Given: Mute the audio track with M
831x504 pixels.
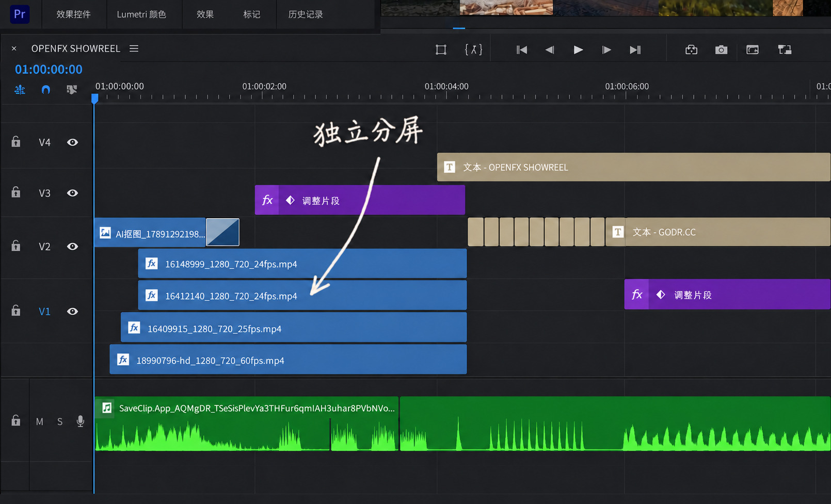Looking at the screenshot, I should [x=40, y=421].
